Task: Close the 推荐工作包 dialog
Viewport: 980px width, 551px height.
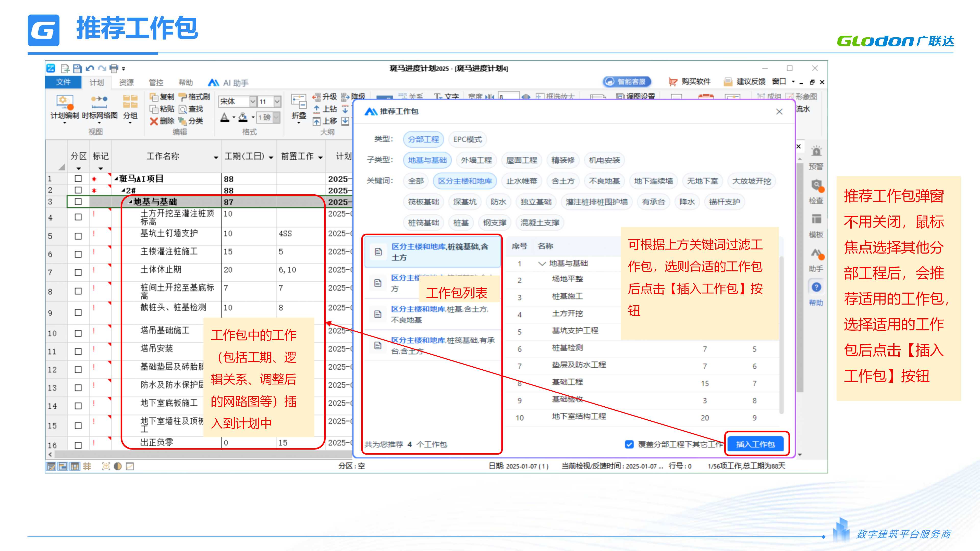Action: pyautogui.click(x=779, y=111)
